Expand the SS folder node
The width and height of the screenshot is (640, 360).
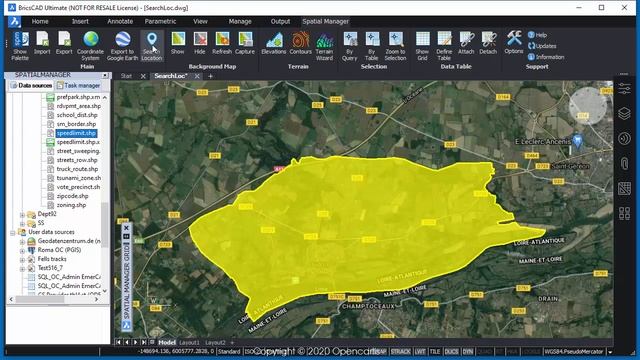(22, 223)
